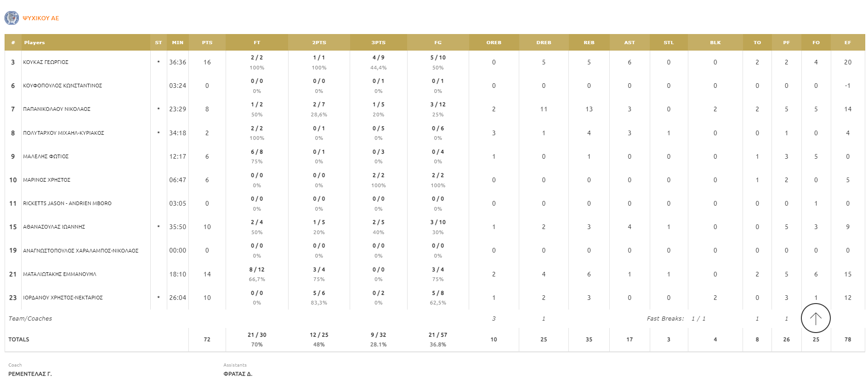Select the 3PTS column header
This screenshot has height=379, width=868.
[x=378, y=42]
